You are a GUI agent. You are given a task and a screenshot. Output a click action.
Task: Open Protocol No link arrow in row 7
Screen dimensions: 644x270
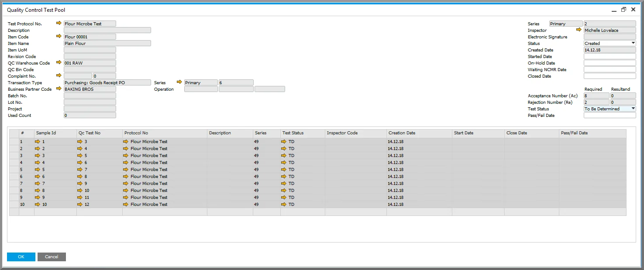coord(126,184)
